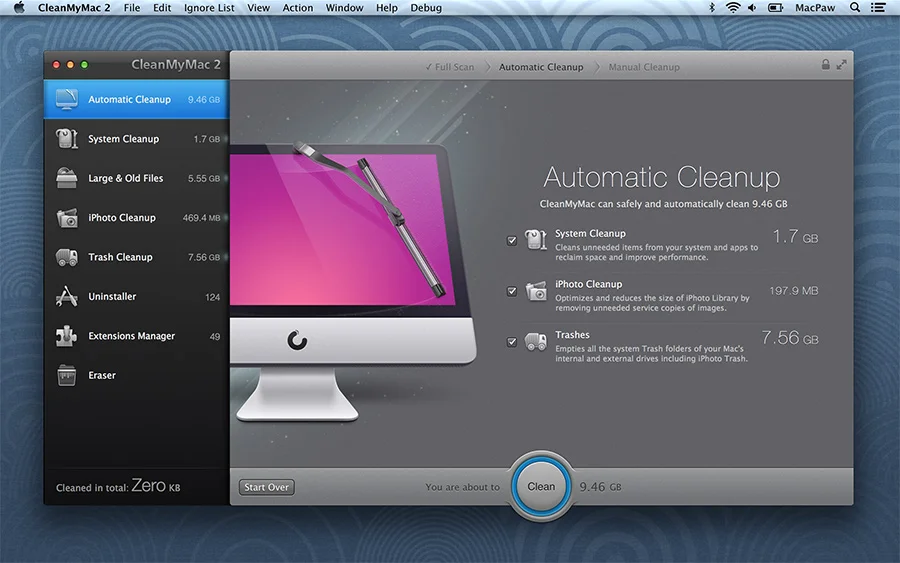Viewport: 900px width, 563px height.
Task: Uncheck the Trashes checkbox
Action: click(x=512, y=342)
